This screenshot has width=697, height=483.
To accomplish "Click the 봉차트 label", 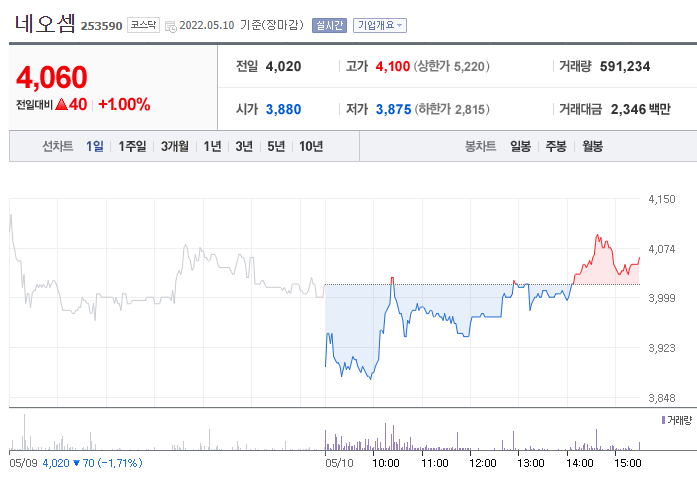I will coord(480,146).
